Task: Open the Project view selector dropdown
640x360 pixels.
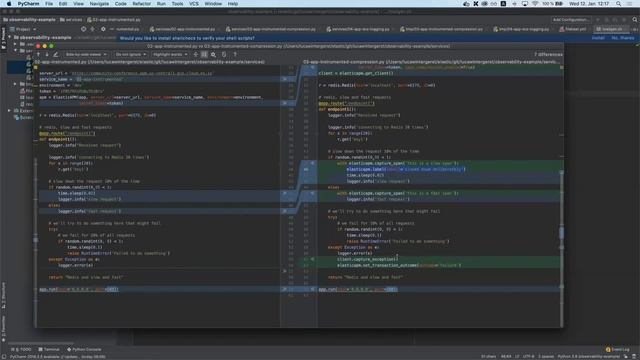Action: 23,29
